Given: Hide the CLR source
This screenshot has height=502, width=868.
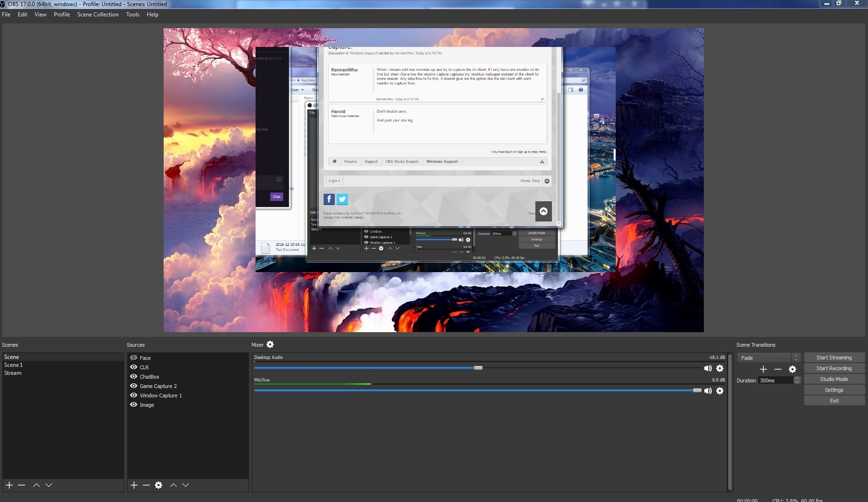Looking at the screenshot, I should click(134, 367).
